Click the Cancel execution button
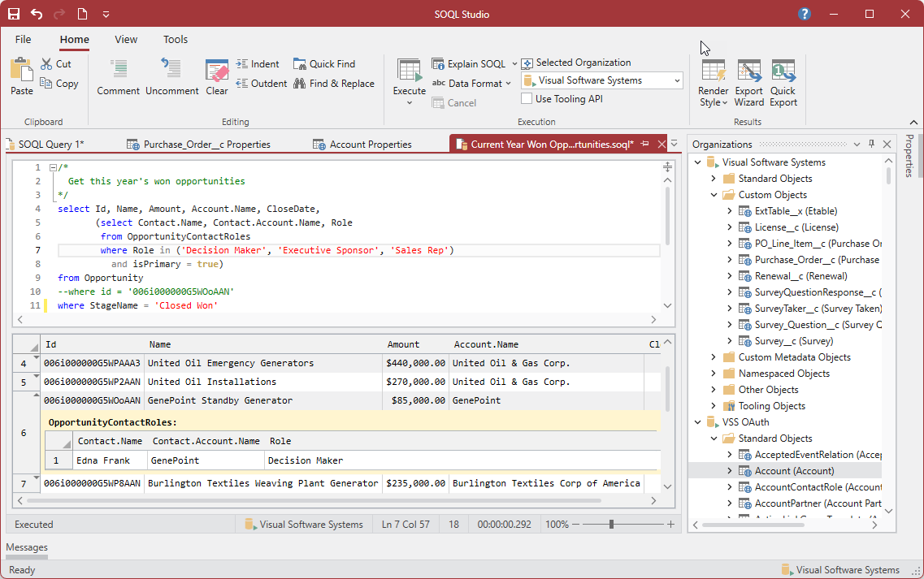This screenshot has width=924, height=579. [x=453, y=103]
